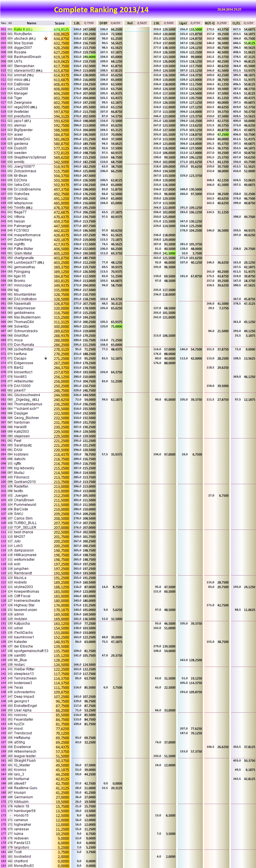Click the name Thomastradamus
Screen dimensions: 256x868
tap(28, 404)
